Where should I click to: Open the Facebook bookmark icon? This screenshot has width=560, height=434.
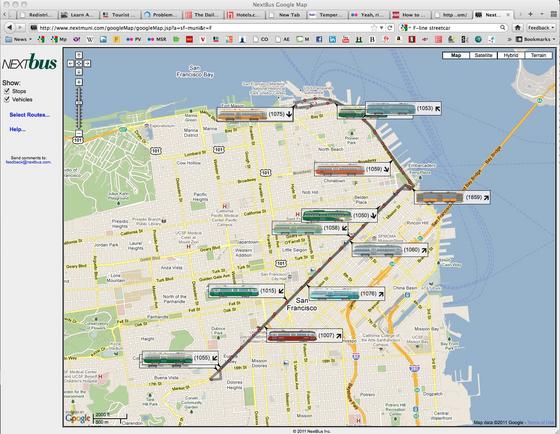coord(319,39)
